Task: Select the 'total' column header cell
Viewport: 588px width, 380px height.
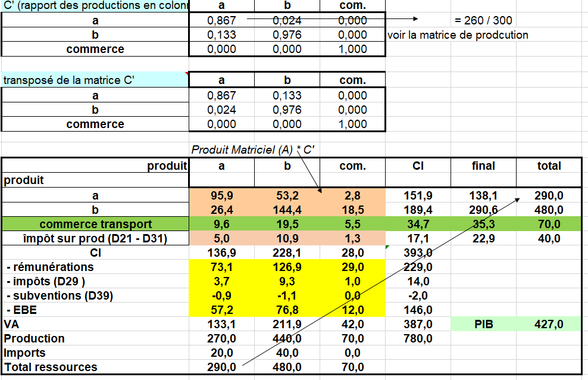Action: [549, 166]
